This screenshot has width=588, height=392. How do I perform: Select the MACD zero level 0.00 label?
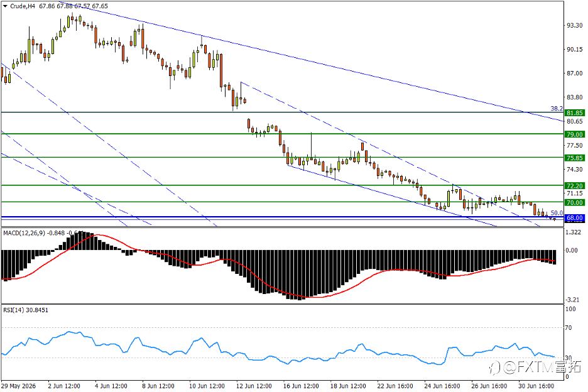coord(572,251)
